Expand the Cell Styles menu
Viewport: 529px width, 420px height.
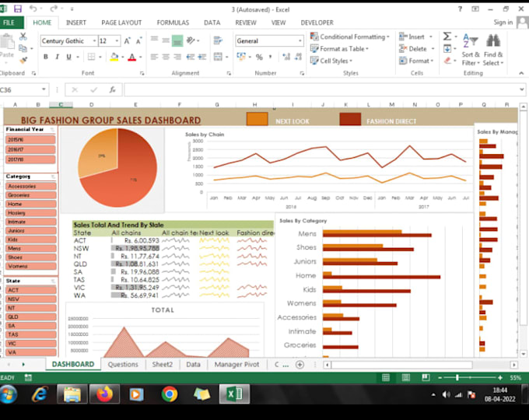(x=331, y=61)
